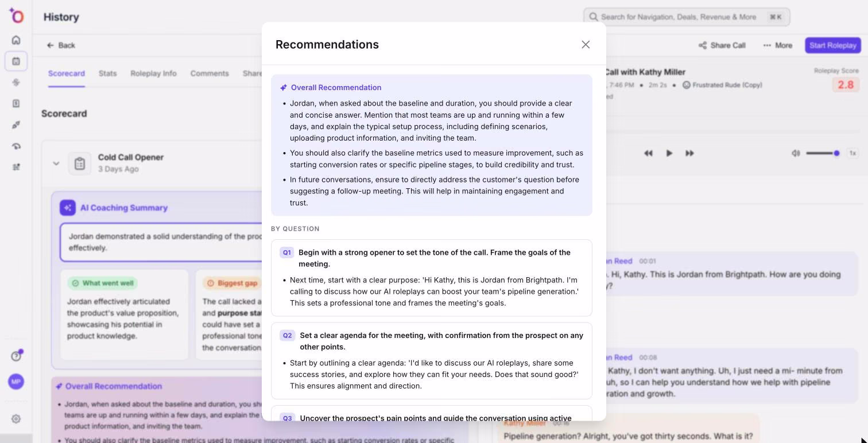Switch to the Roleplay Info tab

[153, 73]
